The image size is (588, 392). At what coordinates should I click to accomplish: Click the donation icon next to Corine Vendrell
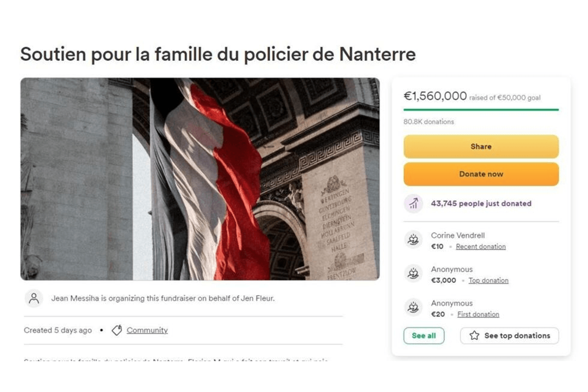(413, 240)
